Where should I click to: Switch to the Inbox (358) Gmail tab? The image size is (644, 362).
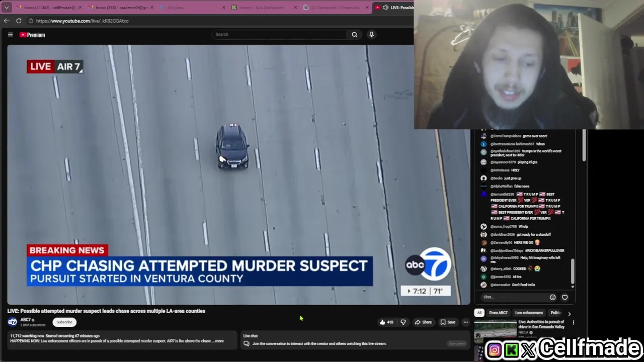point(121,8)
